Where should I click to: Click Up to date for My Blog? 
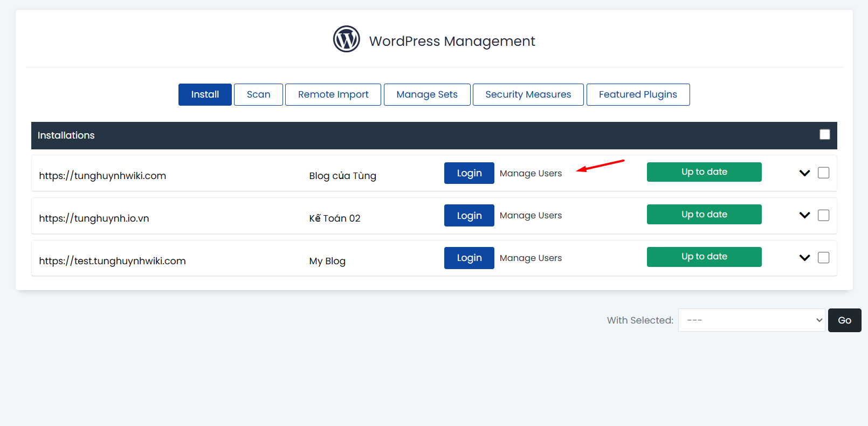click(704, 257)
